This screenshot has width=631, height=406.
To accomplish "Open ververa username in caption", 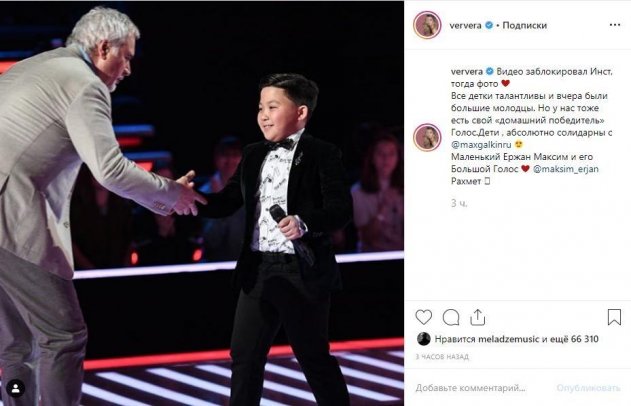I will pyautogui.click(x=467, y=72).
